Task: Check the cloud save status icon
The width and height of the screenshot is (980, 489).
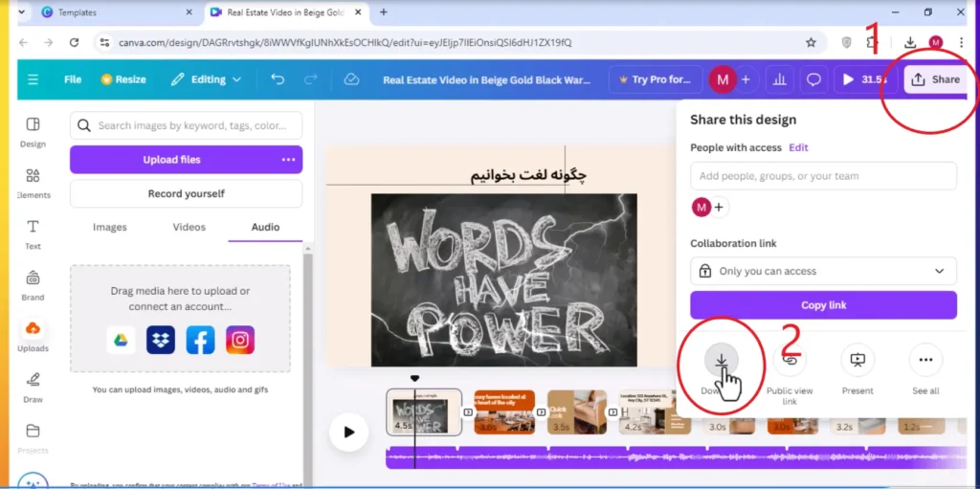Action: click(x=352, y=79)
